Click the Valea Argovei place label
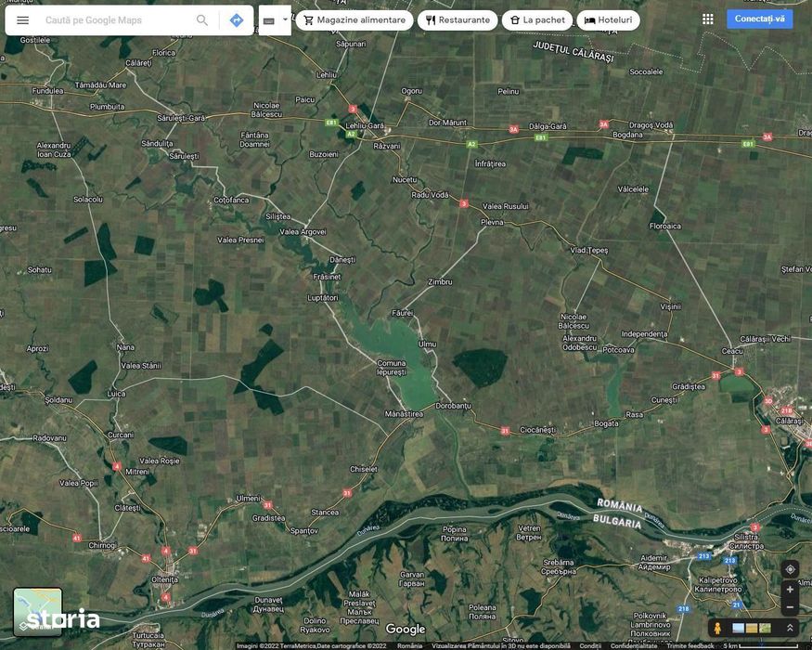812x650 pixels. click(x=303, y=232)
